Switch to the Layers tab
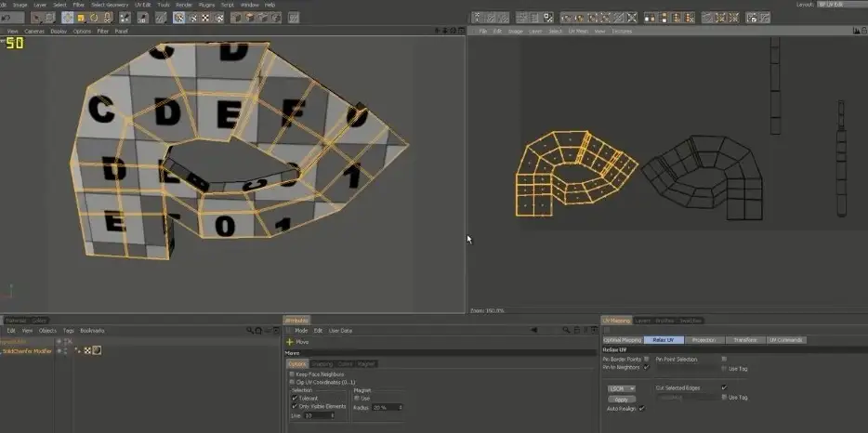Image resolution: width=868 pixels, height=433 pixels. (x=642, y=321)
